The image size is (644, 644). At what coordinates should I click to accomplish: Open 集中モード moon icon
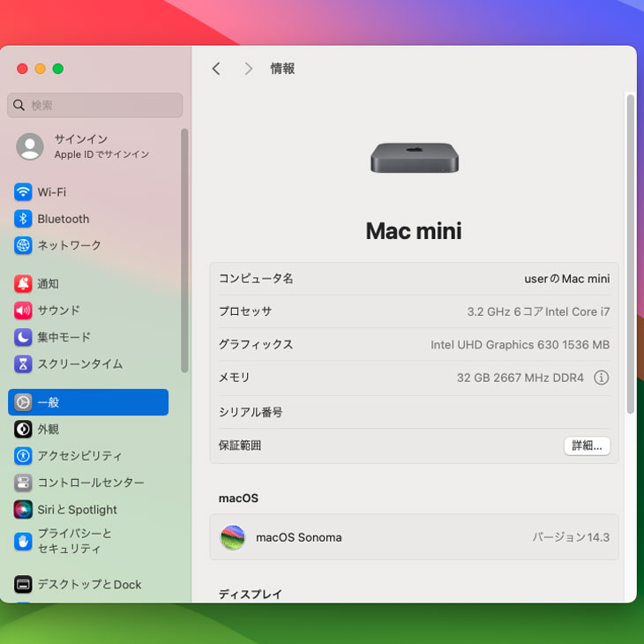(x=23, y=337)
